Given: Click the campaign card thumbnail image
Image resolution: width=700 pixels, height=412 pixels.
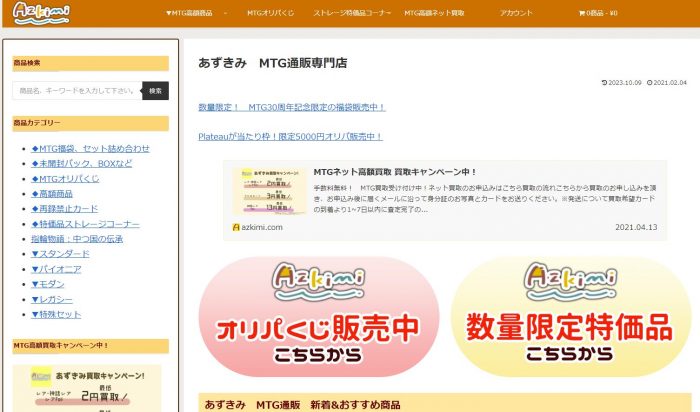Looking at the screenshot, I should (x=270, y=192).
